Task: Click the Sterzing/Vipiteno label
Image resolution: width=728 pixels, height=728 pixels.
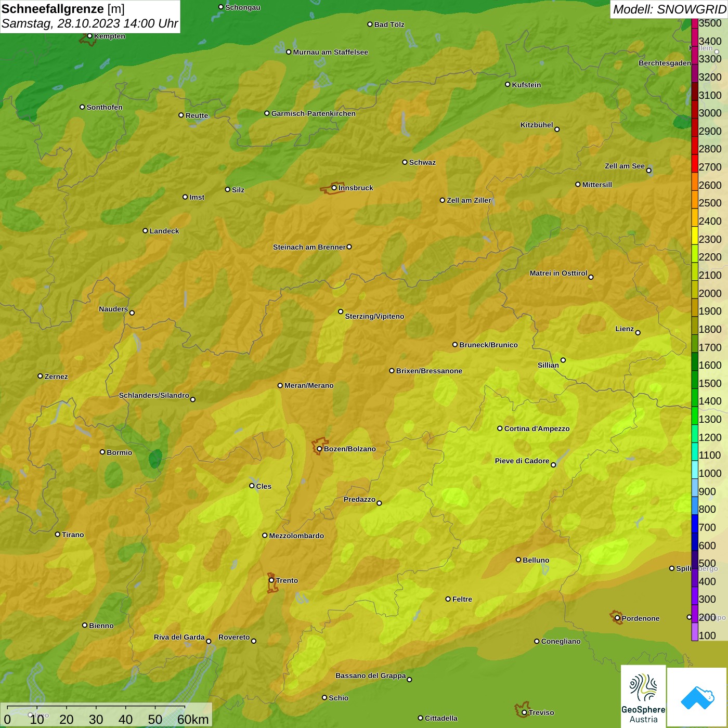Action: click(x=374, y=316)
